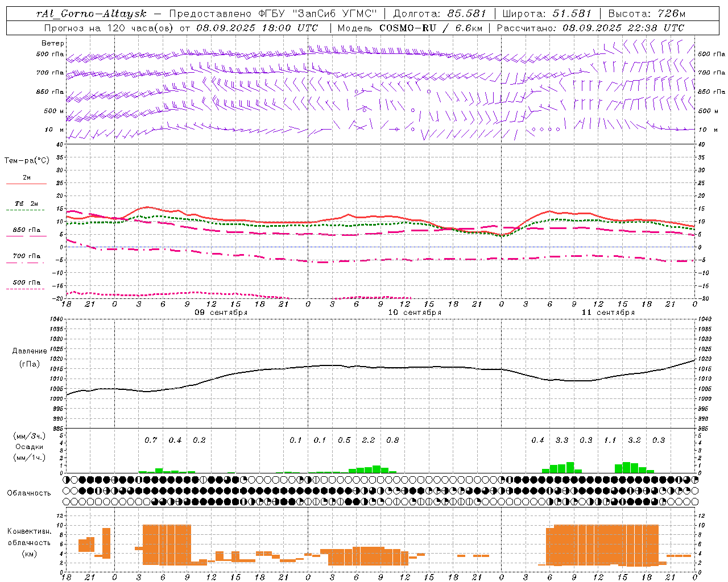Click the 0.7 precipitation value
Screen dimensions: 728x582
click(151, 440)
